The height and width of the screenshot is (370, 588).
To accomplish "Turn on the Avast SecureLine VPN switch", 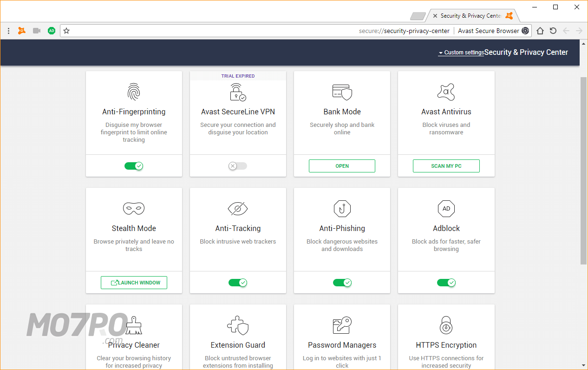I will coord(238,166).
